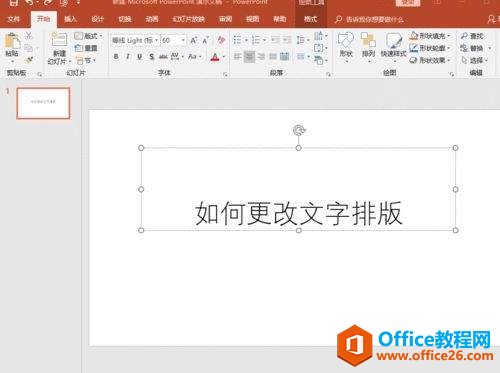Screen dimensions: 500x373
Task: Open the Format contextual tab
Action: tap(310, 19)
